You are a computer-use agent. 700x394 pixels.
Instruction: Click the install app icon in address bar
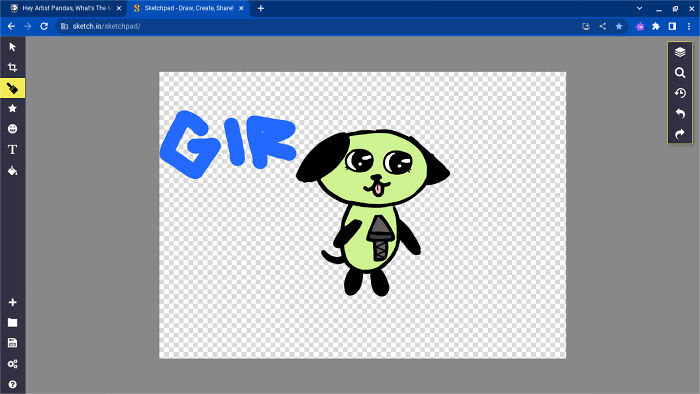pyautogui.click(x=586, y=26)
